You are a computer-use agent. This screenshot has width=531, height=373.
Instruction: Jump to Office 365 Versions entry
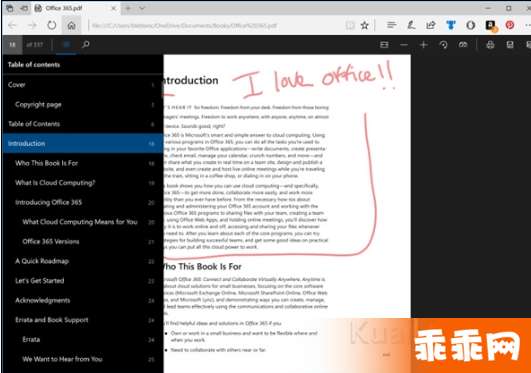(82, 242)
